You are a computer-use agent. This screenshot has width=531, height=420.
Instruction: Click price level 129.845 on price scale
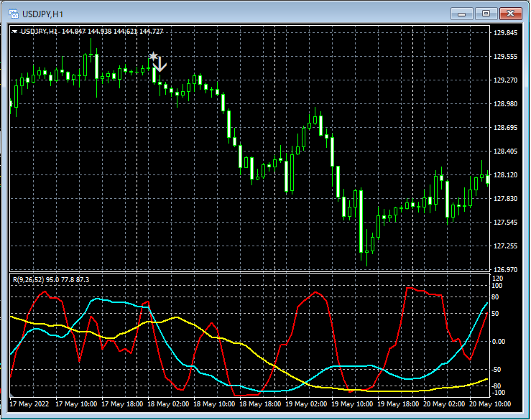[x=505, y=33]
